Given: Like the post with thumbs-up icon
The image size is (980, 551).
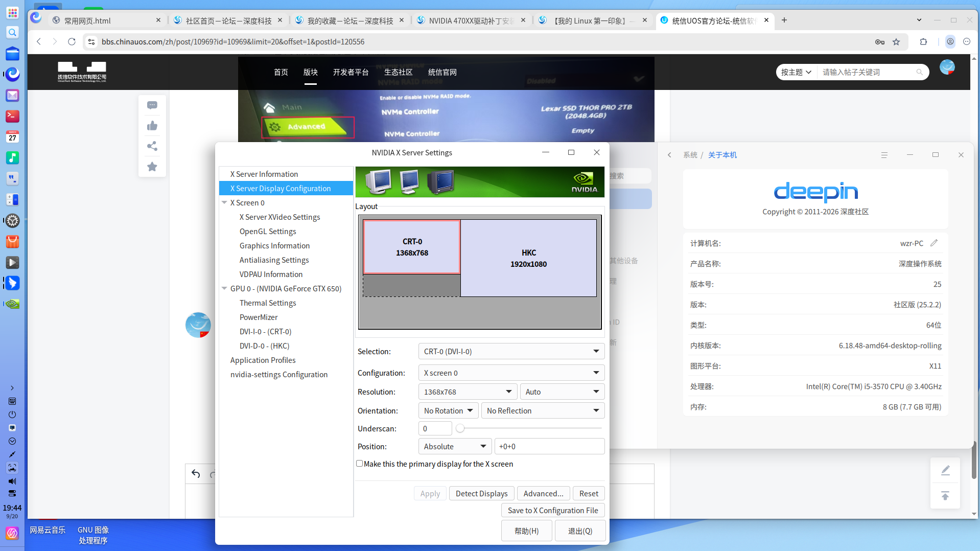Looking at the screenshot, I should click(x=152, y=126).
